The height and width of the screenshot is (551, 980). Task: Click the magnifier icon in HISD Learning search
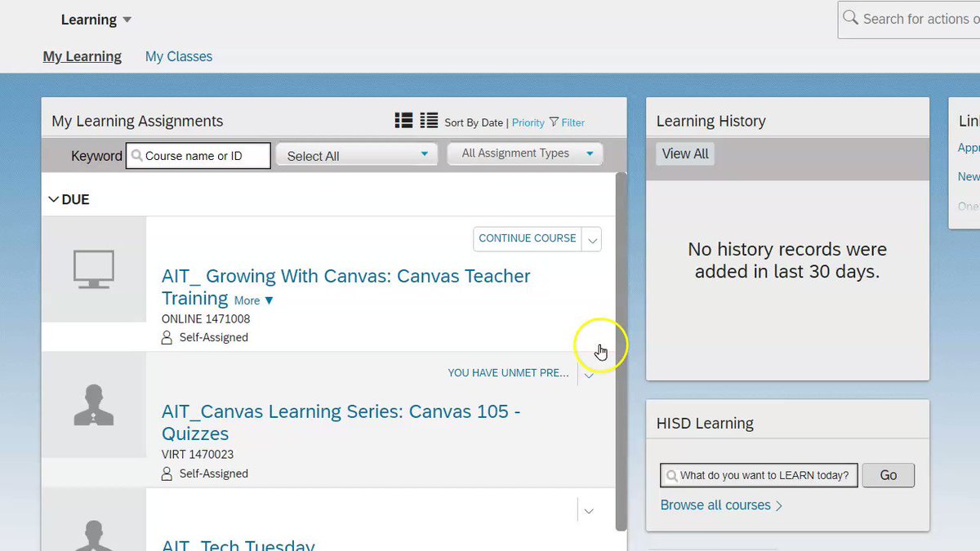672,475
